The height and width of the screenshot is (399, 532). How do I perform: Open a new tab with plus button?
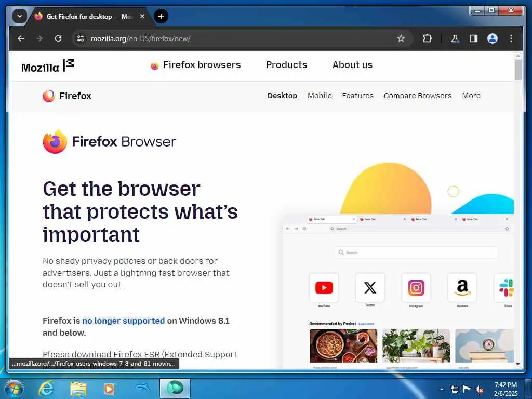(x=161, y=16)
